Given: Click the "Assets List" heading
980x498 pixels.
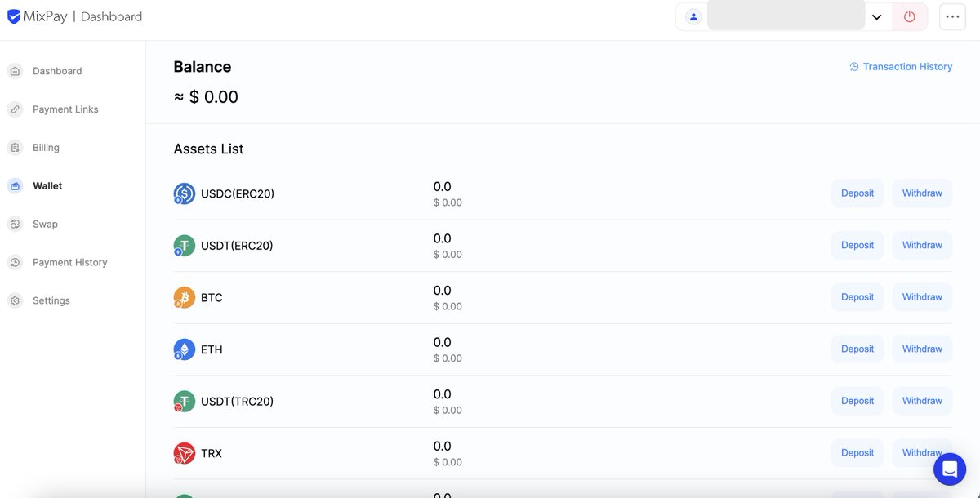Looking at the screenshot, I should tap(208, 149).
